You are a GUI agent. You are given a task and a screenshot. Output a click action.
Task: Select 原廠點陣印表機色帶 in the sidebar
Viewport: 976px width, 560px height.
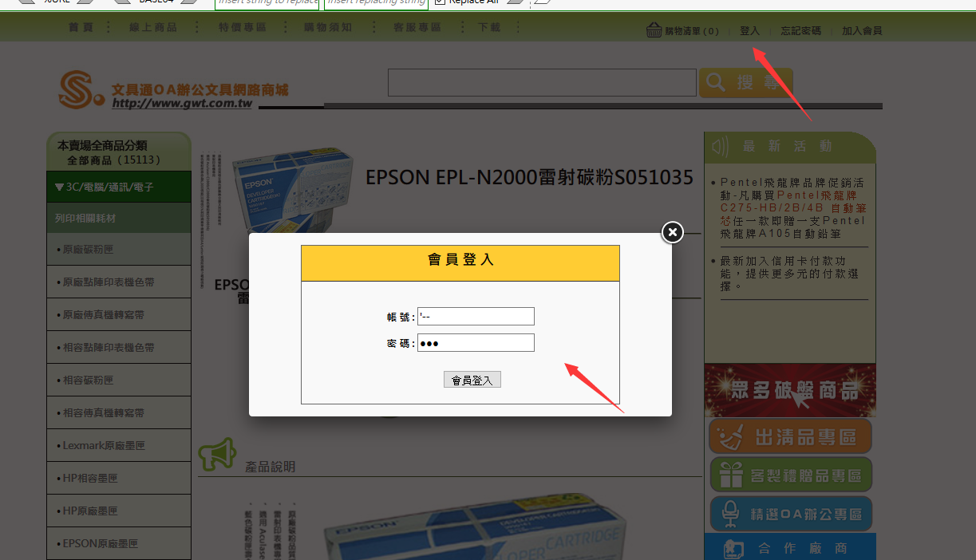(x=118, y=282)
